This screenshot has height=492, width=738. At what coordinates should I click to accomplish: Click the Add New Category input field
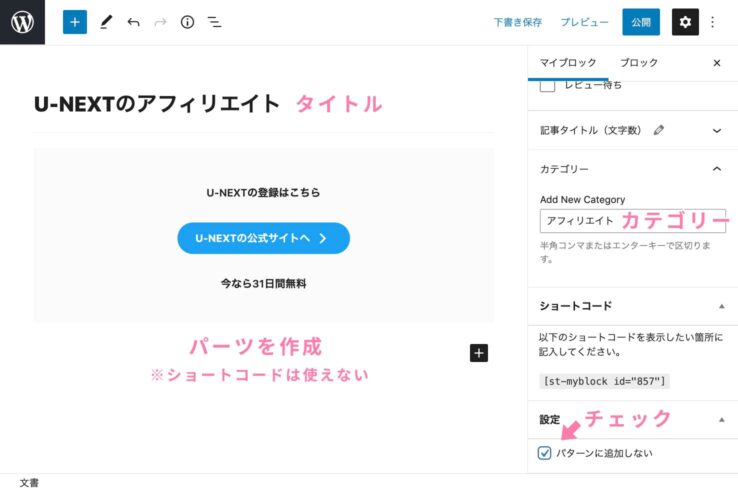click(633, 221)
